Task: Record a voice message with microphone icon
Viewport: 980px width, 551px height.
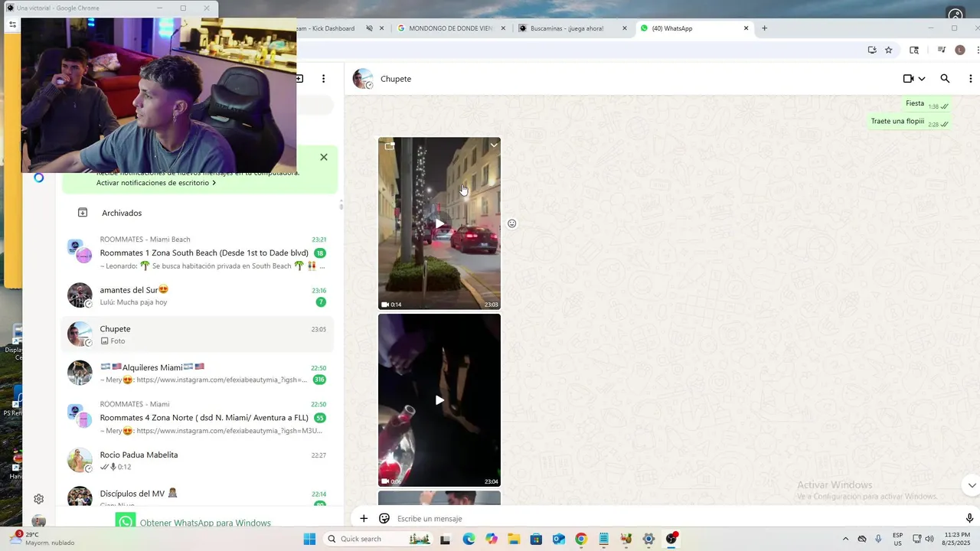Action: [x=969, y=518]
